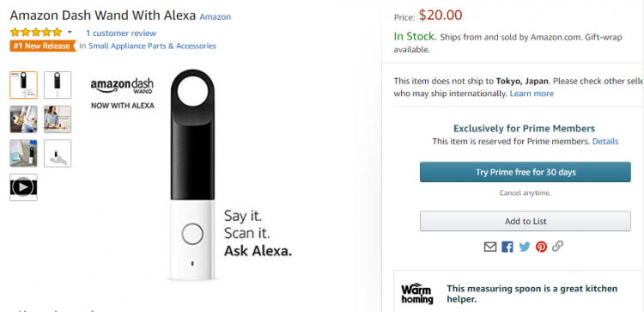Click the Warm Homing ad logo
This screenshot has width=644, height=312.
click(416, 293)
